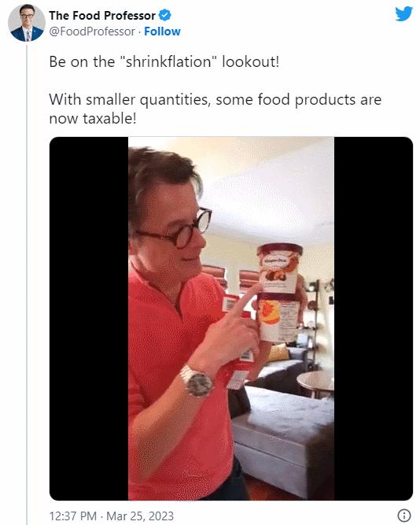Click the "shrinkflation" lookout tweet text
The width and height of the screenshot is (420, 525).
click(x=164, y=62)
